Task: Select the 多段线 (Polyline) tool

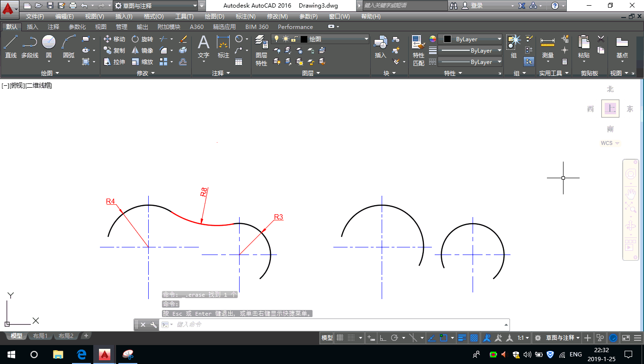Action: tap(30, 46)
